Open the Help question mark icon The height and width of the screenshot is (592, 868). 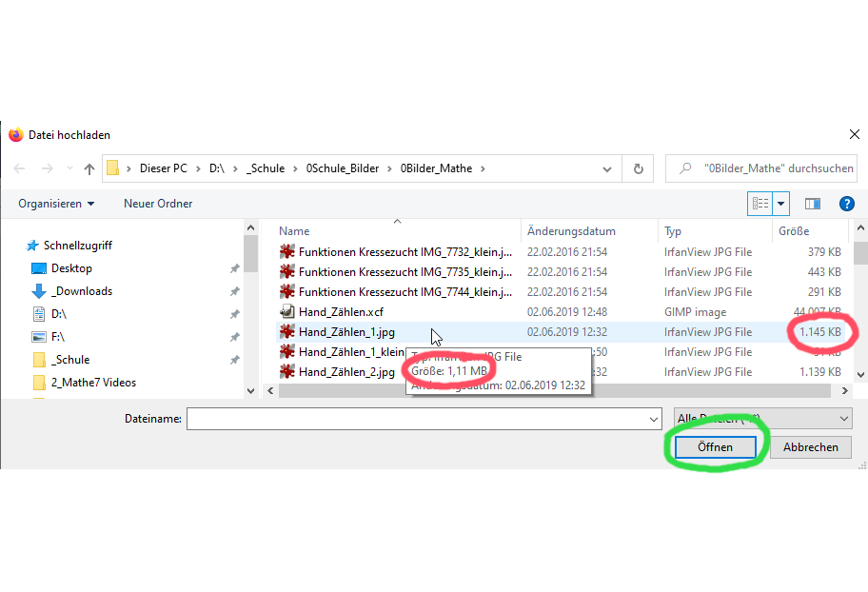(x=845, y=204)
